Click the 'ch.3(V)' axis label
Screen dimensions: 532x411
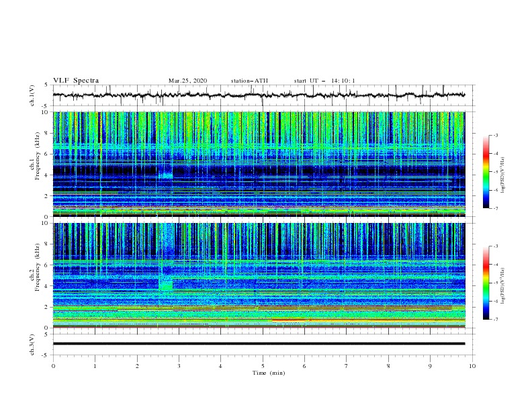[32, 345]
